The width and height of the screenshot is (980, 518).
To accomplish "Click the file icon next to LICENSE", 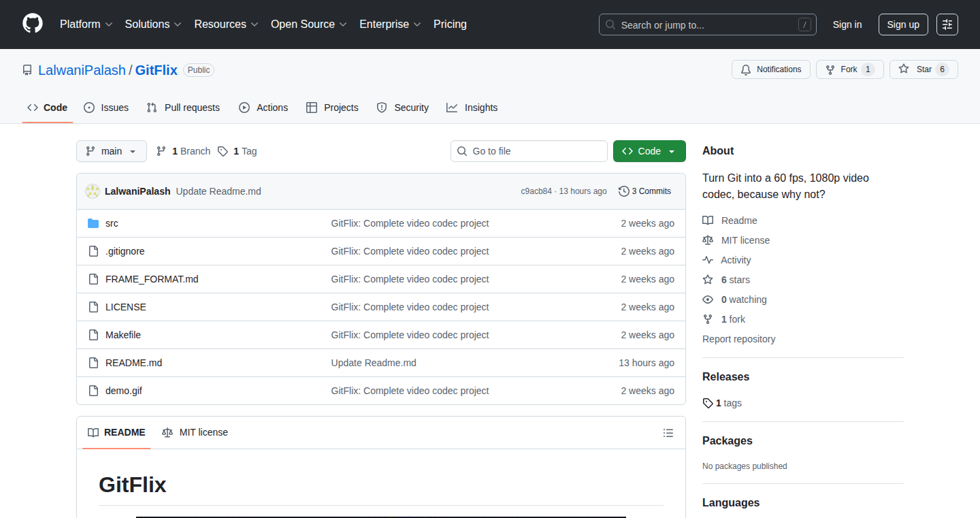I will [93, 307].
